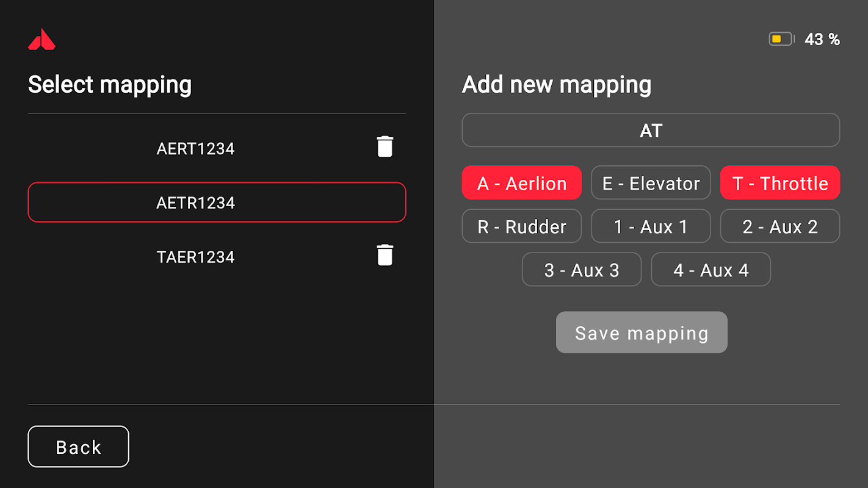This screenshot has width=868, height=488.
Task: Deselect the A - Aerlion channel
Action: [522, 183]
